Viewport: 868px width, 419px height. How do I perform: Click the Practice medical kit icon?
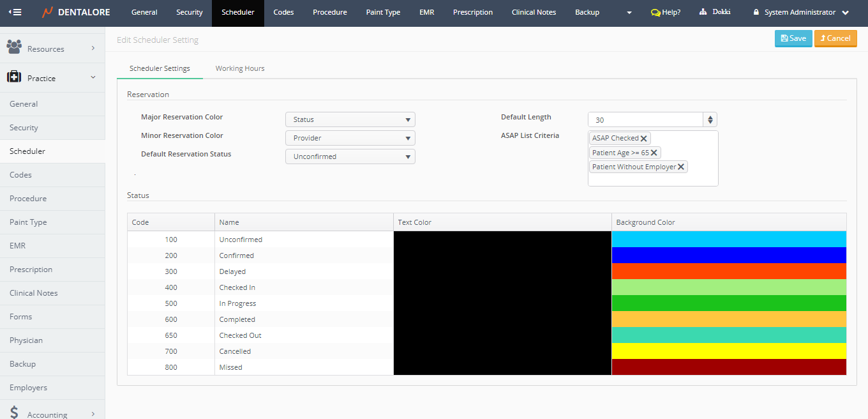(x=14, y=77)
